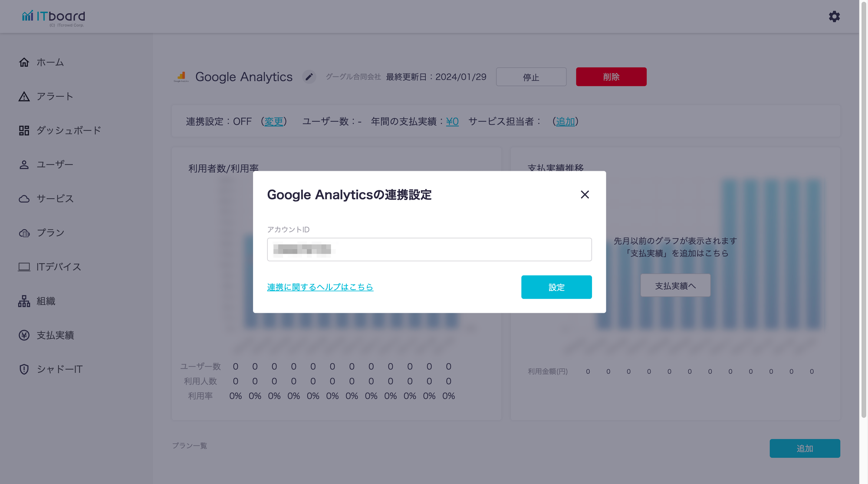
Task: Click the pencil edit icon beside title
Action: pyautogui.click(x=309, y=77)
